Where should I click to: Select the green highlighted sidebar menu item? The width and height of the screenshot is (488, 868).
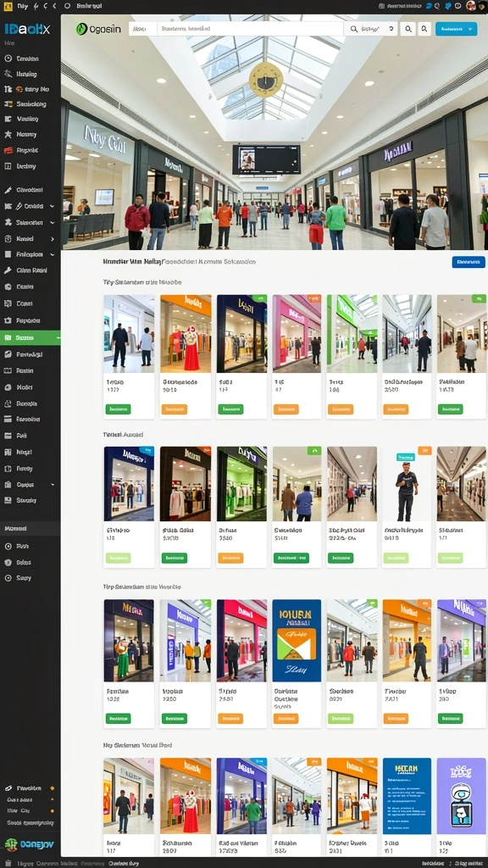click(30, 337)
